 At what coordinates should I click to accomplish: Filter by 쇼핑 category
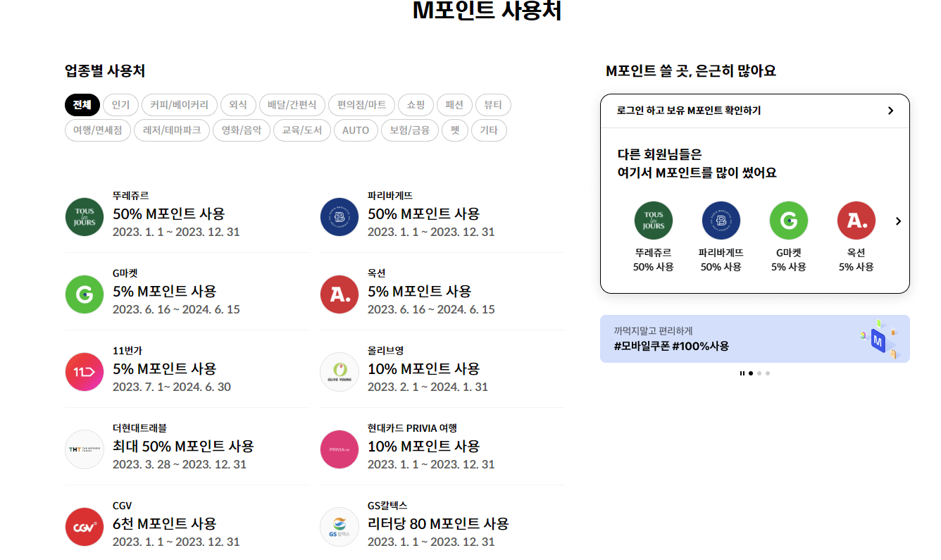coord(416,105)
